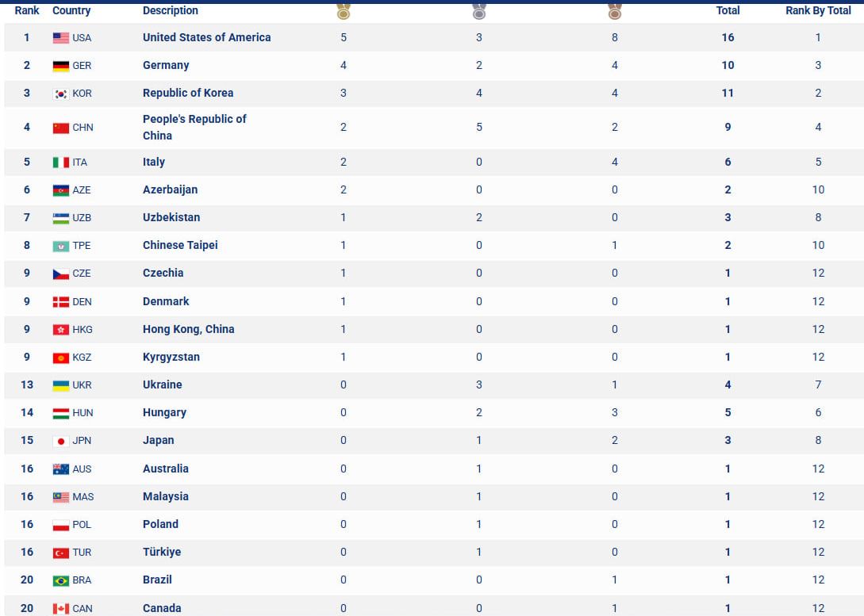Click the Country column header
The width and height of the screenshot is (864, 616).
[x=71, y=10]
